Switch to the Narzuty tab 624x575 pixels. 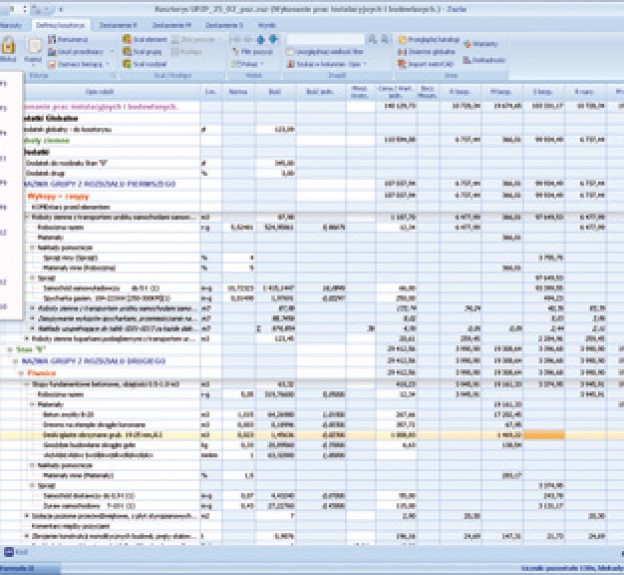11,25
